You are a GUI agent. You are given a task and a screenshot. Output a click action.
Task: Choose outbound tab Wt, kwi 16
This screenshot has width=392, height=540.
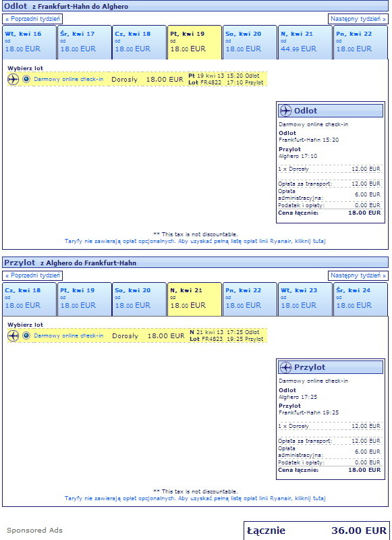point(29,42)
